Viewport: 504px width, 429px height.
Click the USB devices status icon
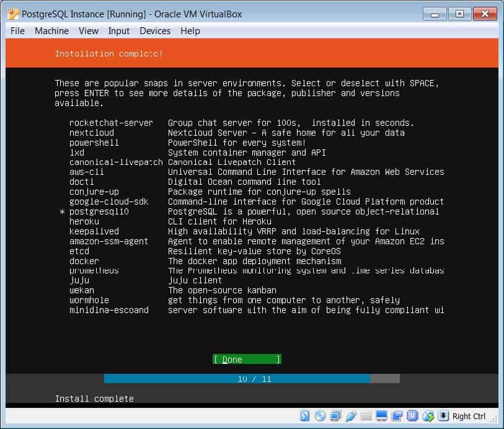pyautogui.click(x=351, y=416)
